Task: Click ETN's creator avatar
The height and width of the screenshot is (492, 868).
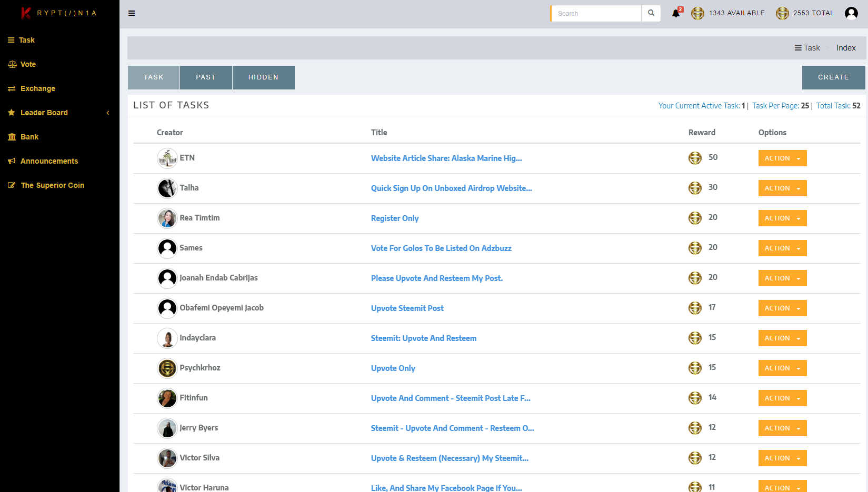Action: pos(167,158)
